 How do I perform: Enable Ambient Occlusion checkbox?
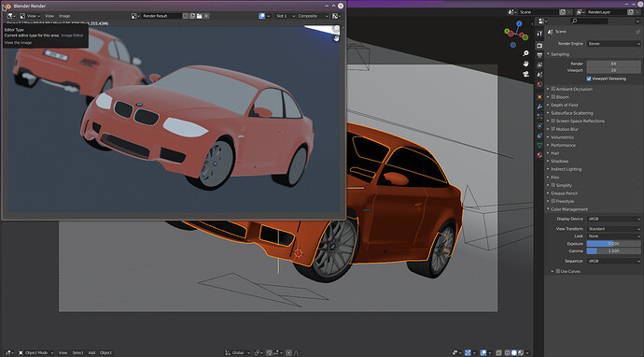coord(553,89)
